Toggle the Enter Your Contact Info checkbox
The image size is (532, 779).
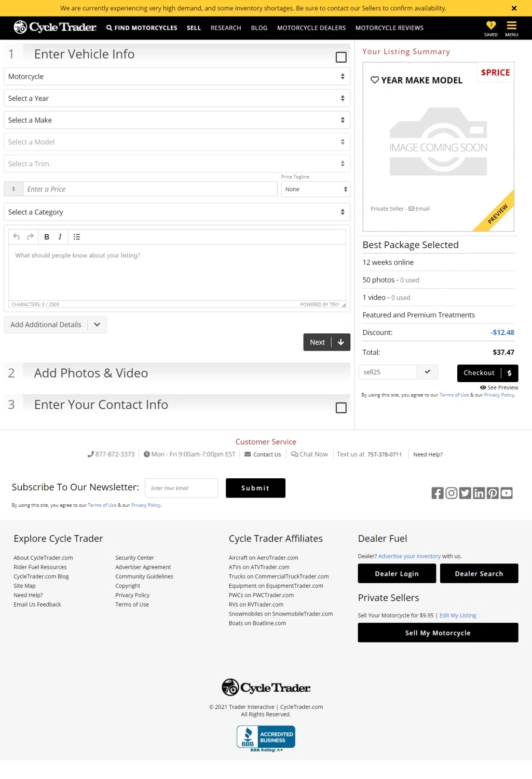(x=341, y=408)
